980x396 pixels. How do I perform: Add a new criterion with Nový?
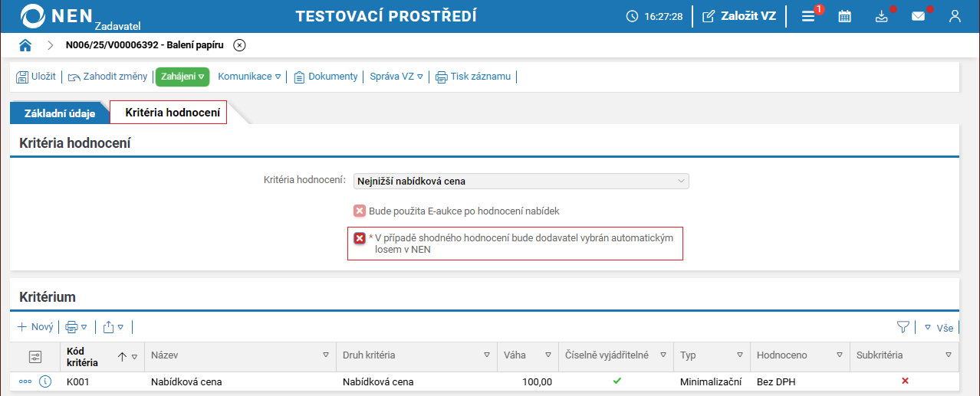pyautogui.click(x=35, y=327)
